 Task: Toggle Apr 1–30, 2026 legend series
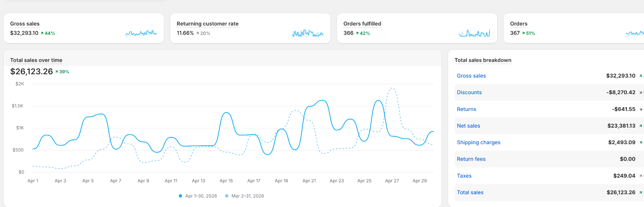[198, 196]
